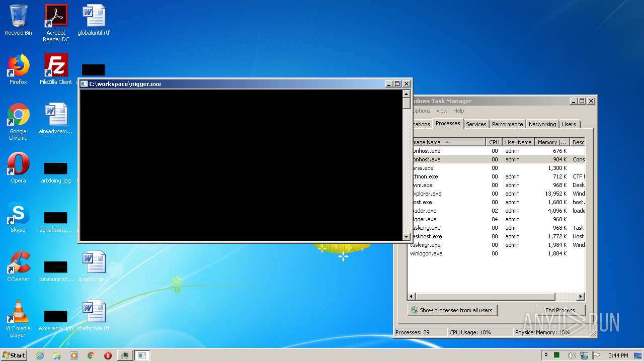
Task: Select the dwm.exe process row
Action: pos(498,185)
